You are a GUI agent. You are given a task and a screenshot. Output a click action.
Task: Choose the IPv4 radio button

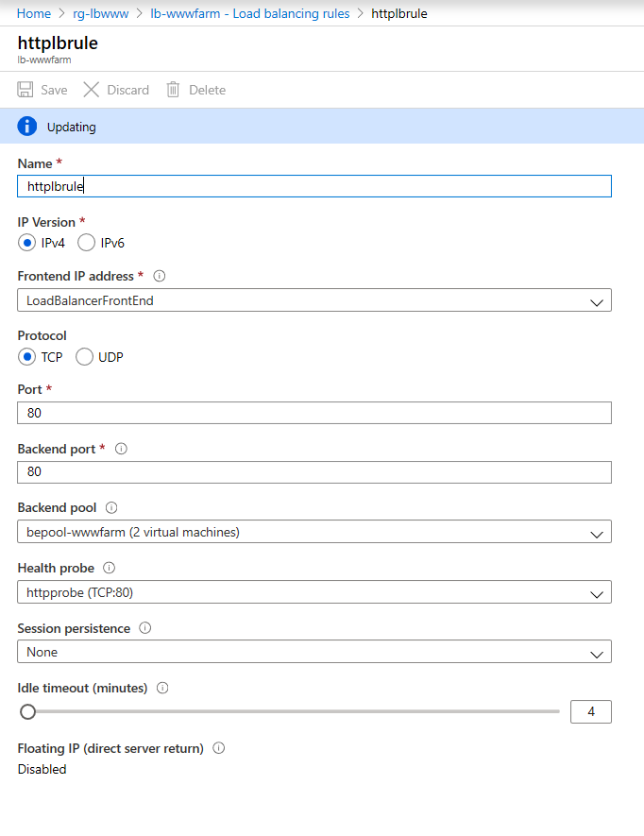point(27,243)
